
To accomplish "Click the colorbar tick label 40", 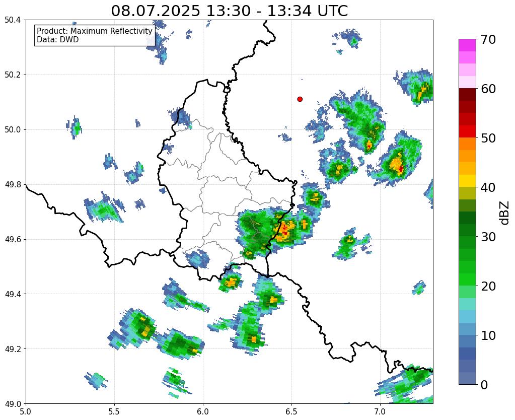I will (488, 187).
